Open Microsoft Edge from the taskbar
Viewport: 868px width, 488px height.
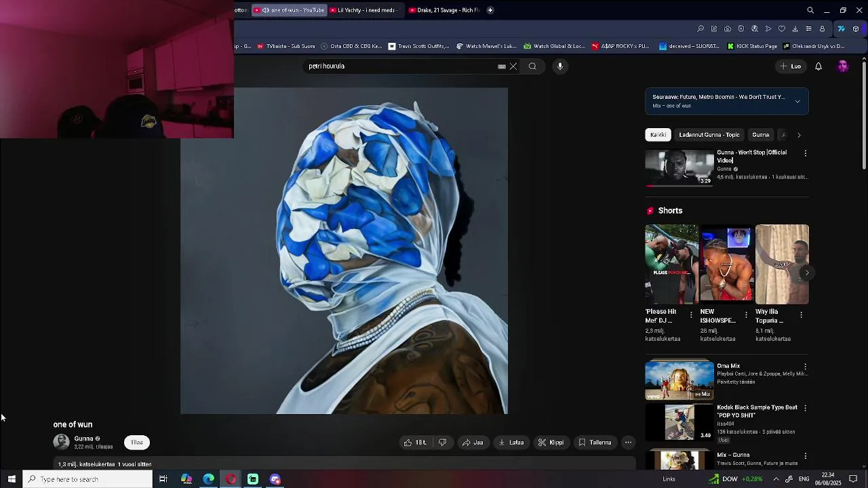(209, 479)
